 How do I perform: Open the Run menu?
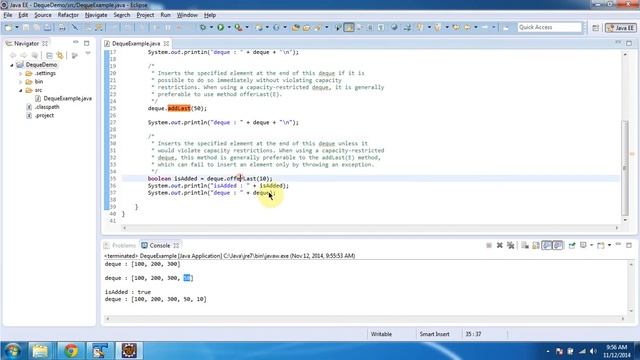click(165, 15)
